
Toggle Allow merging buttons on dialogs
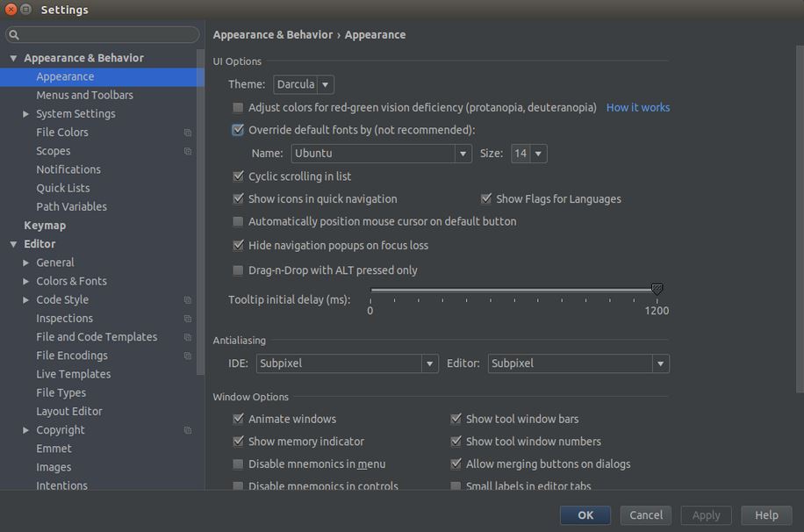pos(456,464)
